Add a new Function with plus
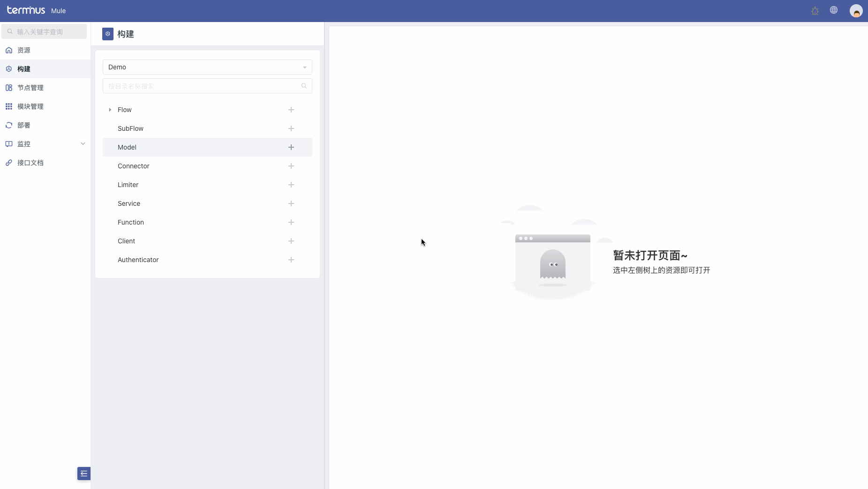Screen dimensions: 868x489 pyautogui.click(x=291, y=222)
